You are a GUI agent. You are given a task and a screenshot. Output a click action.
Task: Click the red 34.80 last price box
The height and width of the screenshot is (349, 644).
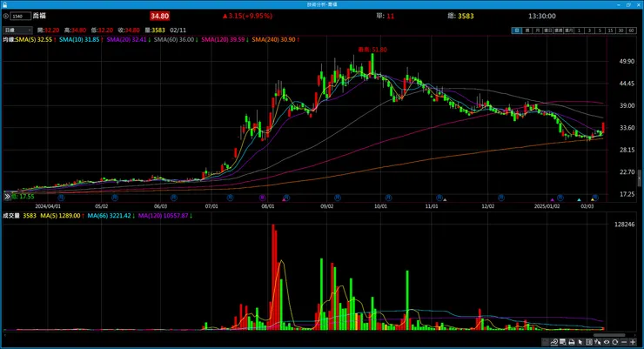(x=160, y=16)
